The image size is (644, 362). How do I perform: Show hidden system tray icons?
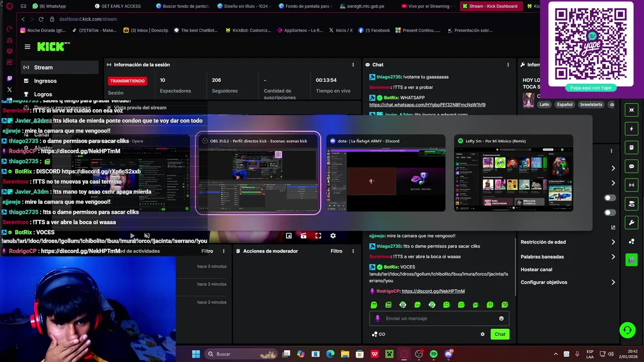tap(555, 354)
